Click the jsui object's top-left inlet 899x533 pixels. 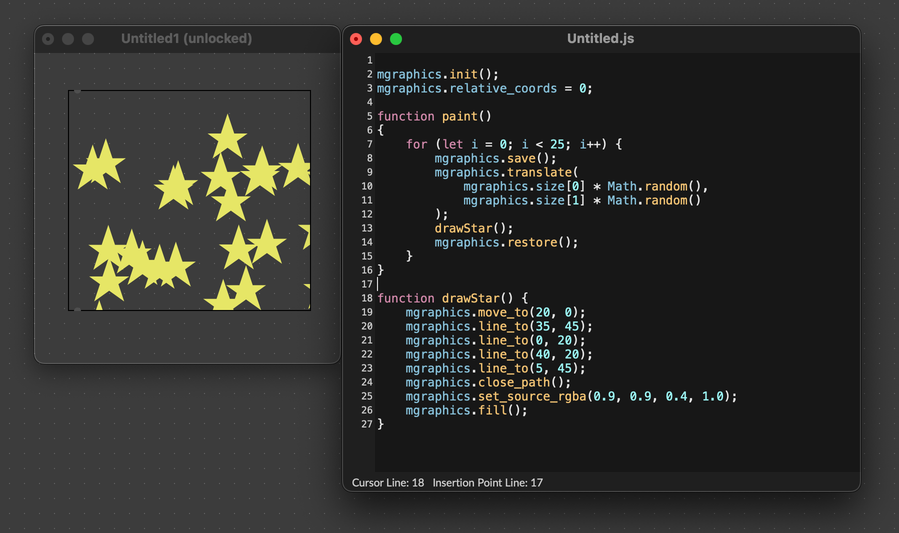[77, 91]
